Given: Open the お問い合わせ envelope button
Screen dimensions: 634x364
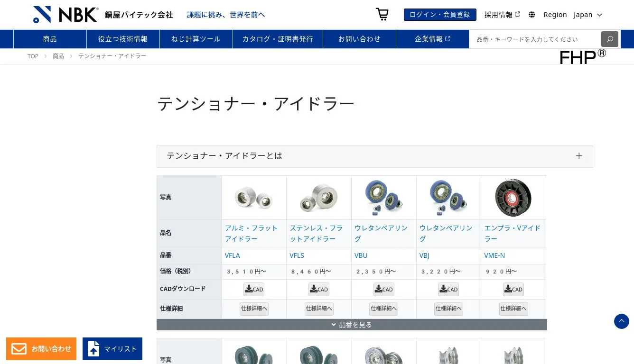Looking at the screenshot, I should pos(41,349).
